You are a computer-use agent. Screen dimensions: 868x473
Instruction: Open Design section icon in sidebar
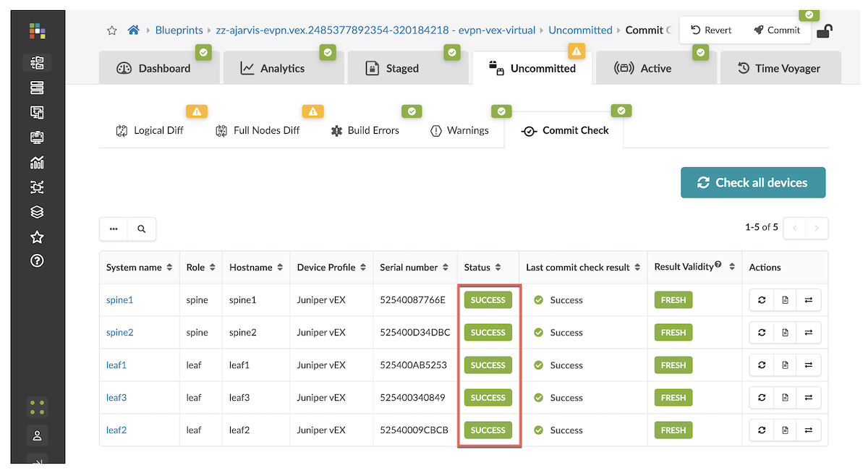37,112
